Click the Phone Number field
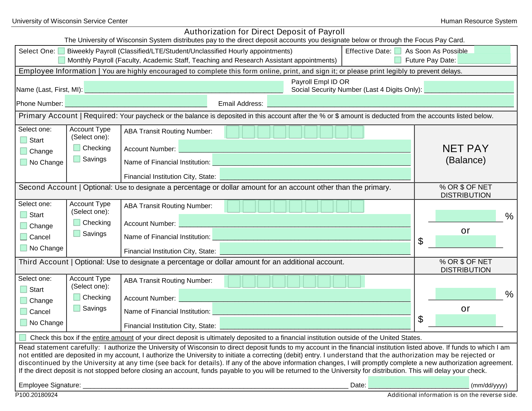Viewport: 532px width, 411px height. pos(136,101)
